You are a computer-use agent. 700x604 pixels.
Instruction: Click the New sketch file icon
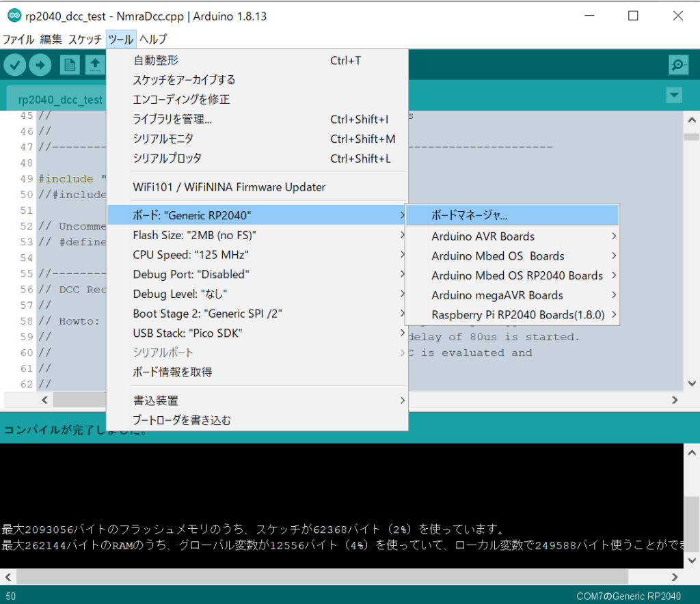click(x=70, y=65)
